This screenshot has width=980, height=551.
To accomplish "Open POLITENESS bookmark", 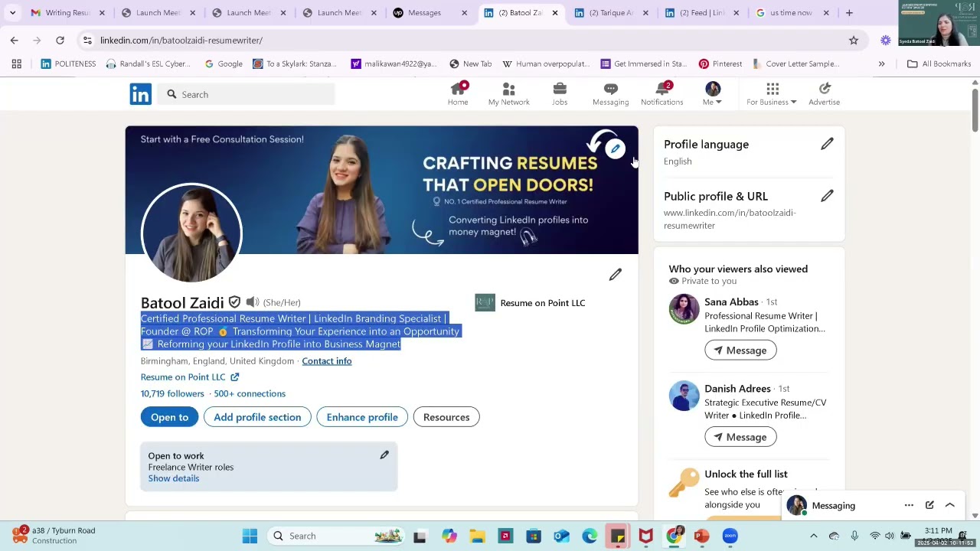I will [x=68, y=64].
